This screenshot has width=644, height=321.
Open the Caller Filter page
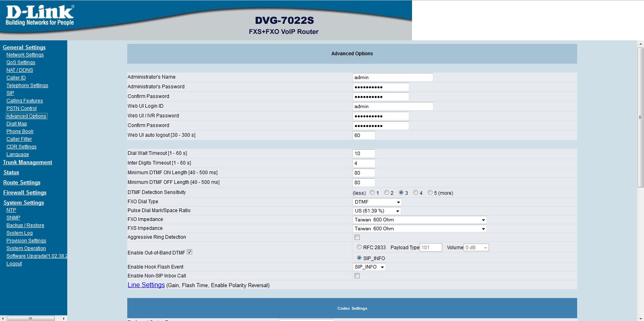pos(19,139)
